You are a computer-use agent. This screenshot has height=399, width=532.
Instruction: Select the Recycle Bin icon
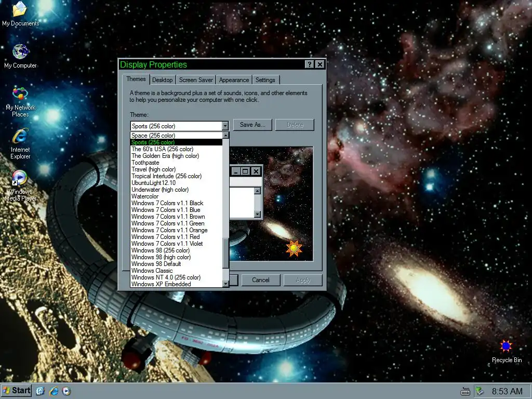point(507,351)
